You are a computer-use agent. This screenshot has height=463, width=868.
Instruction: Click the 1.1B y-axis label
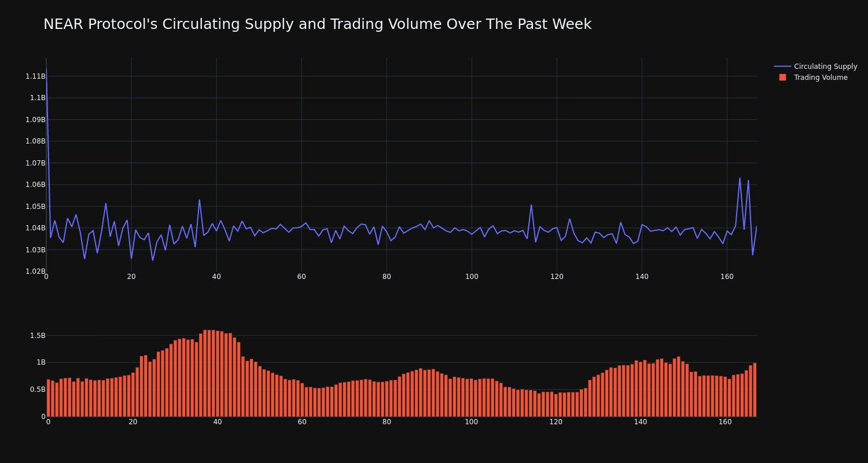(38, 98)
